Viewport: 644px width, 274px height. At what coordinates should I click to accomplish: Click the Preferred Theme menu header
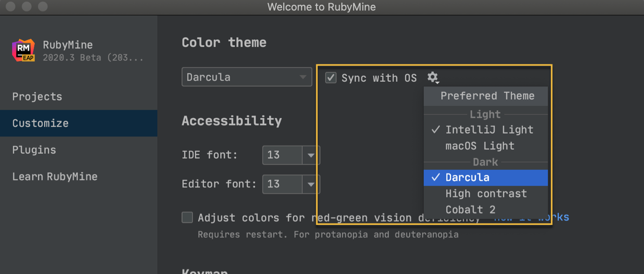point(485,96)
